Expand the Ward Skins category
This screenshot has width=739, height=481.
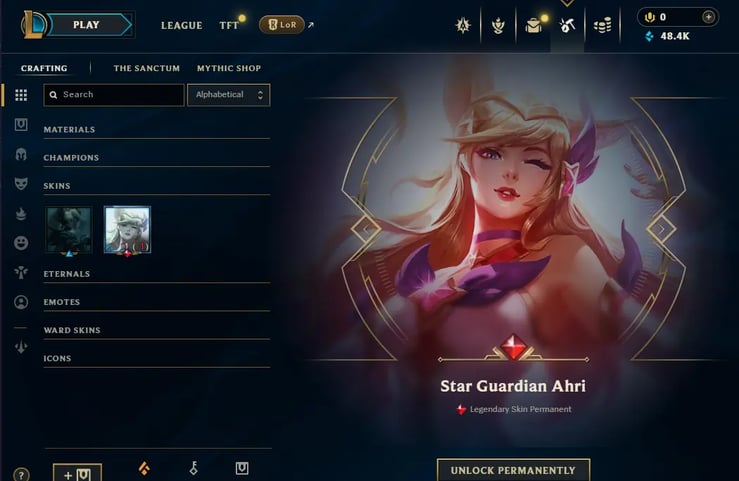point(156,330)
